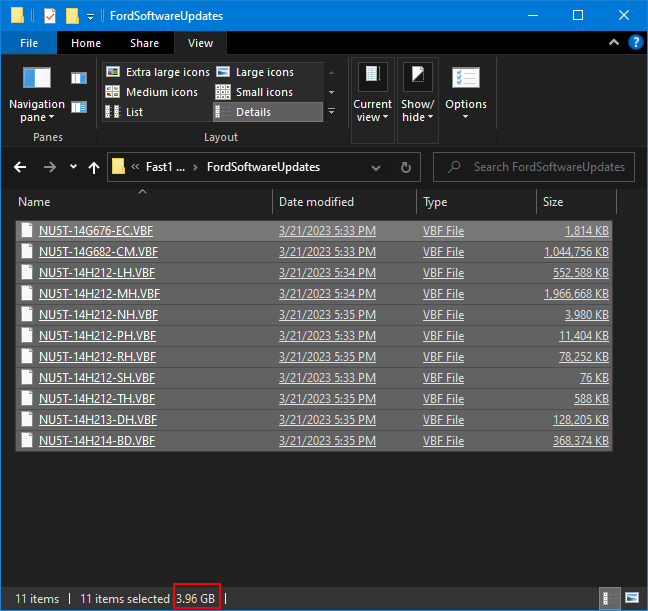Click Properties icon in Quick Access Toolbar
The width and height of the screenshot is (648, 611).
pos(50,16)
